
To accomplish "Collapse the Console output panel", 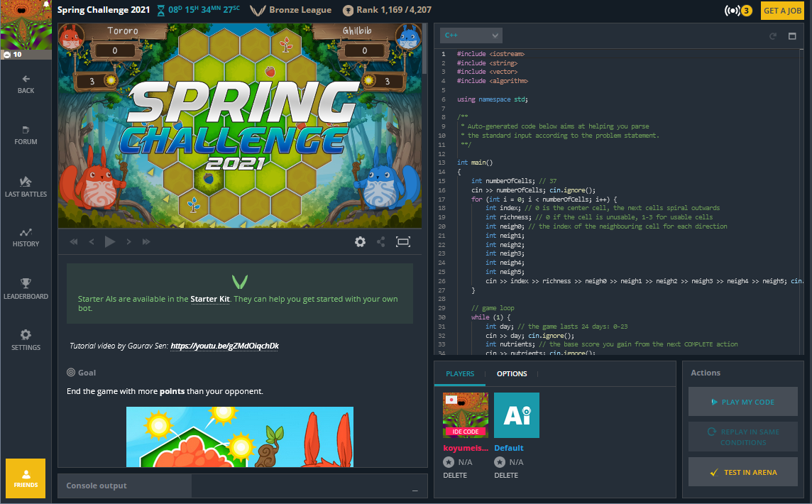I will click(413, 490).
